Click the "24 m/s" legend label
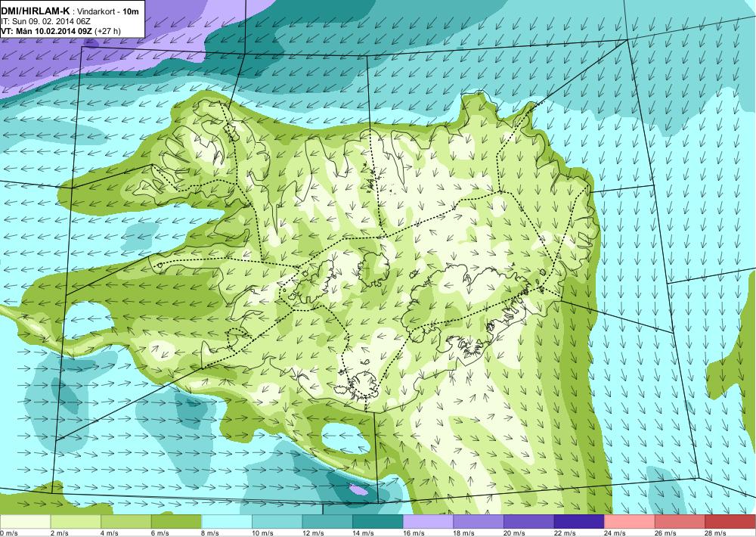This screenshot has width=756, height=537. pos(615,533)
